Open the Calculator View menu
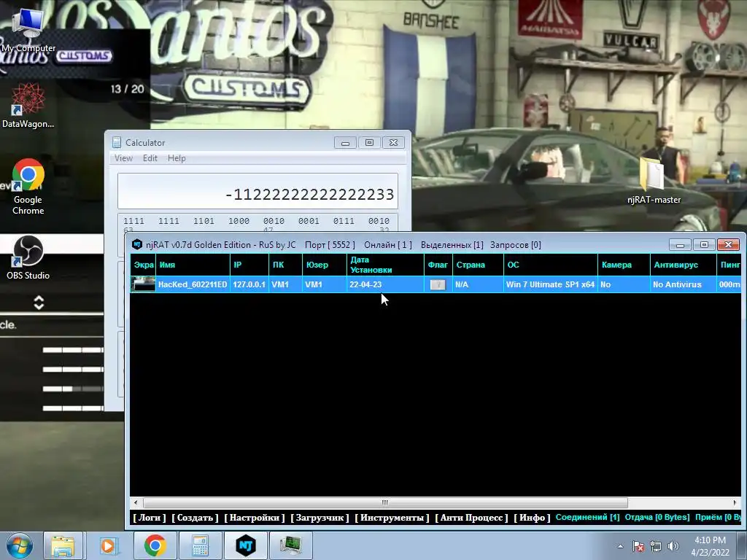 pyautogui.click(x=123, y=158)
